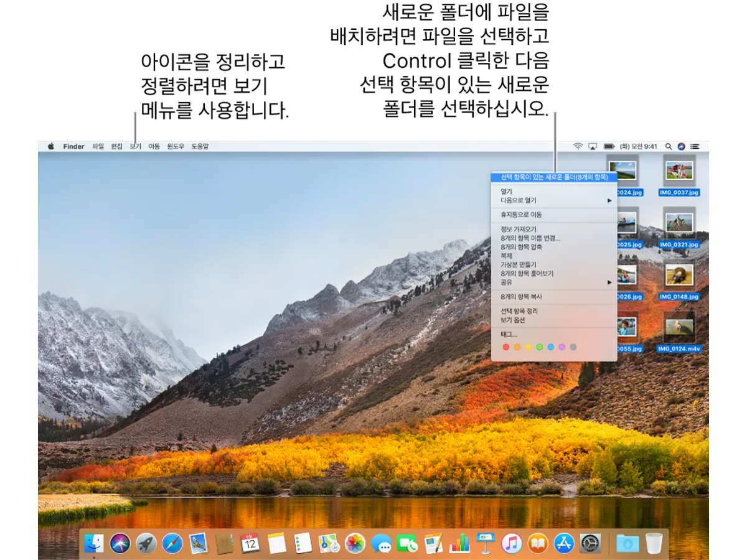The height and width of the screenshot is (560, 747).
Task: Open Numbers bar chart icon
Action: tap(459, 543)
